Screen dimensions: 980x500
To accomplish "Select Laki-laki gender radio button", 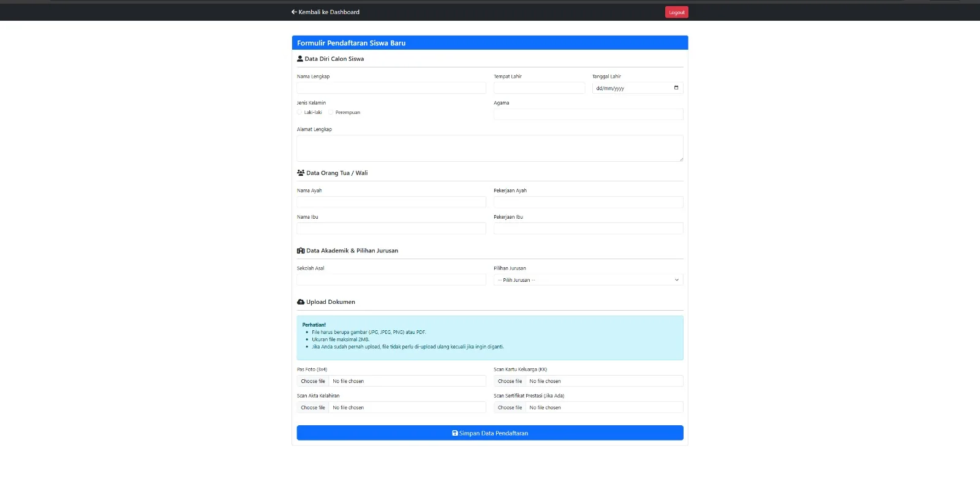I will point(300,112).
